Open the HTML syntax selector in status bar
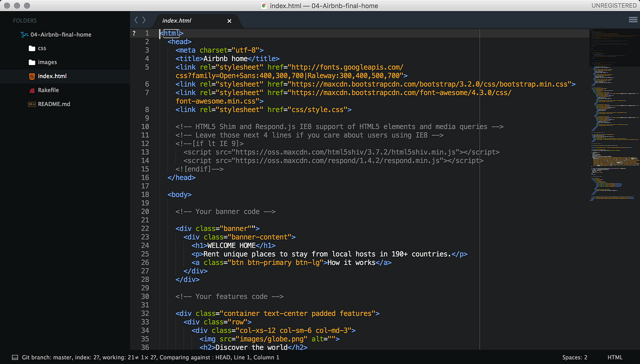The height and width of the screenshot is (364, 640). click(614, 357)
